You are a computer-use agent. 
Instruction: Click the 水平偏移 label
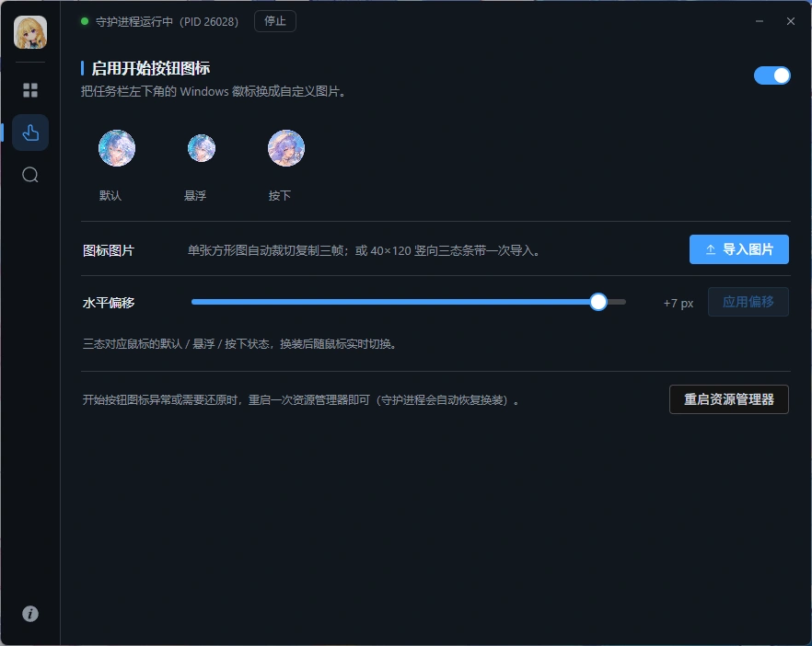109,303
